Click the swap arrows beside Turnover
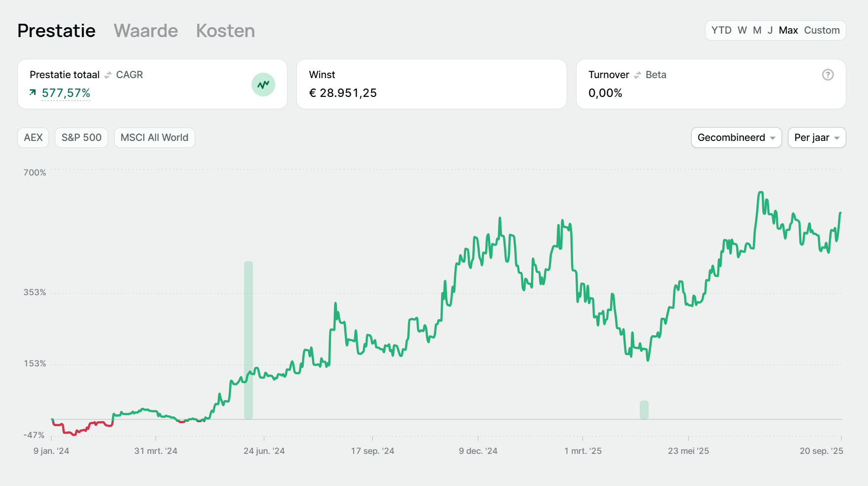This screenshot has width=868, height=486. click(x=637, y=75)
